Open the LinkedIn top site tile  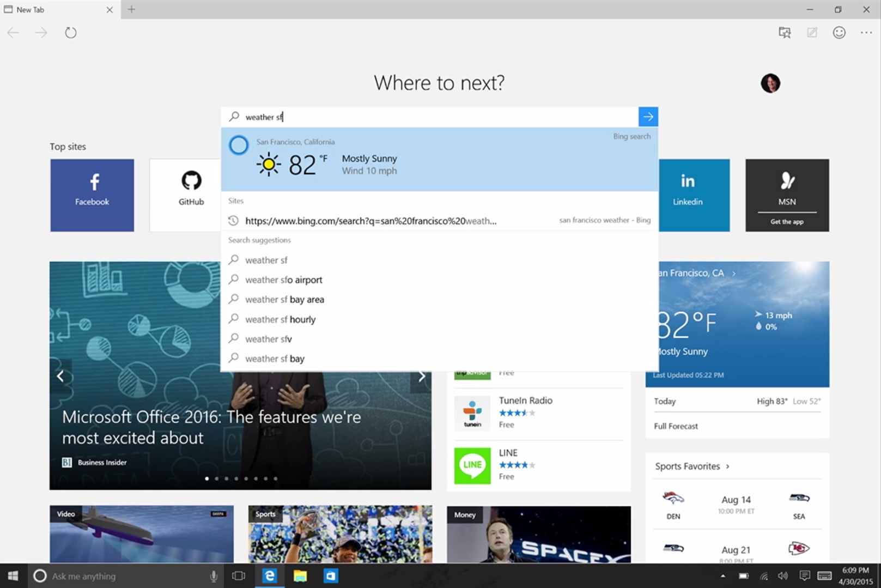[x=694, y=195]
